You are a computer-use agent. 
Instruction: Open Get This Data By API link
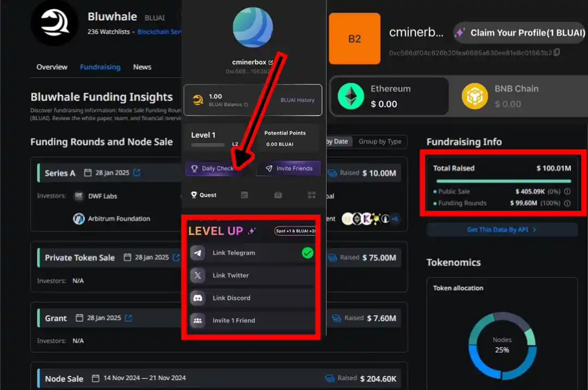[x=502, y=229]
